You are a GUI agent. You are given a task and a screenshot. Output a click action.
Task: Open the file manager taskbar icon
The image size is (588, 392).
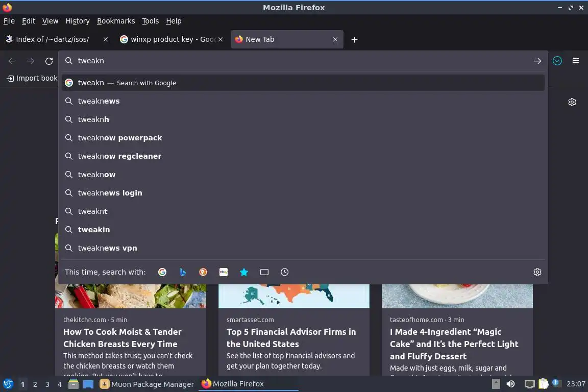point(73,384)
